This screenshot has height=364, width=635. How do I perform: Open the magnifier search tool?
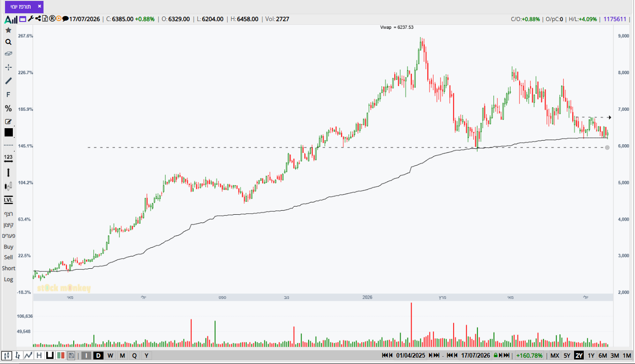(8, 42)
